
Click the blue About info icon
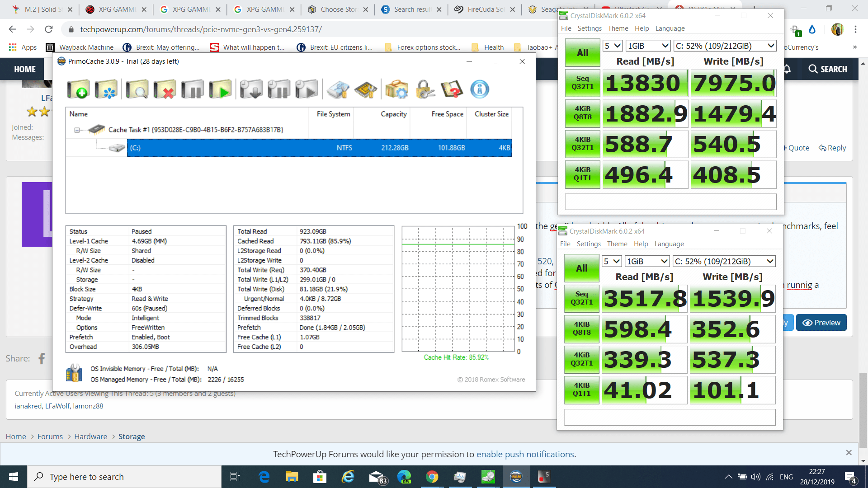pos(480,89)
